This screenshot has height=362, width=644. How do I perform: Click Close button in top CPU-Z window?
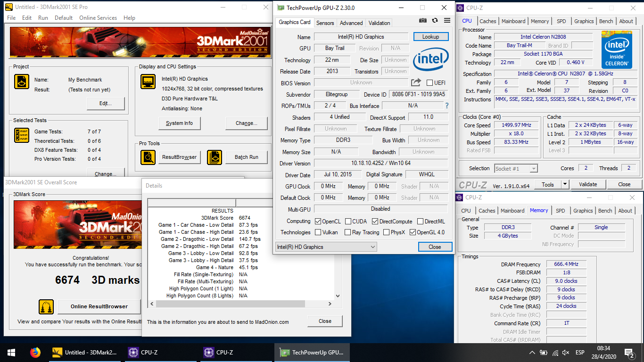pyautogui.click(x=624, y=184)
